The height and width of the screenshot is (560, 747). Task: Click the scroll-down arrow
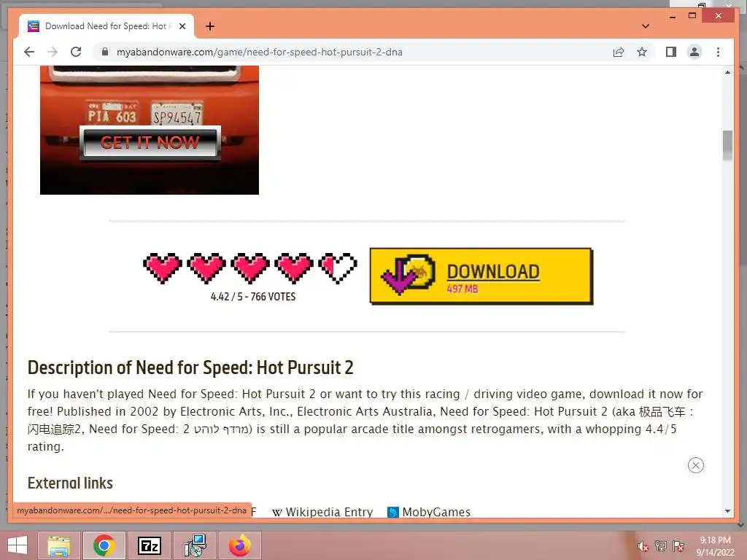727,511
